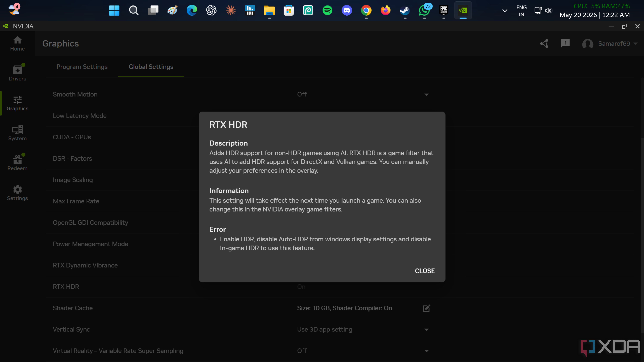Screen dimensions: 644x362
Task: Open the weather widget on the taskbar
Action: (14, 9)
